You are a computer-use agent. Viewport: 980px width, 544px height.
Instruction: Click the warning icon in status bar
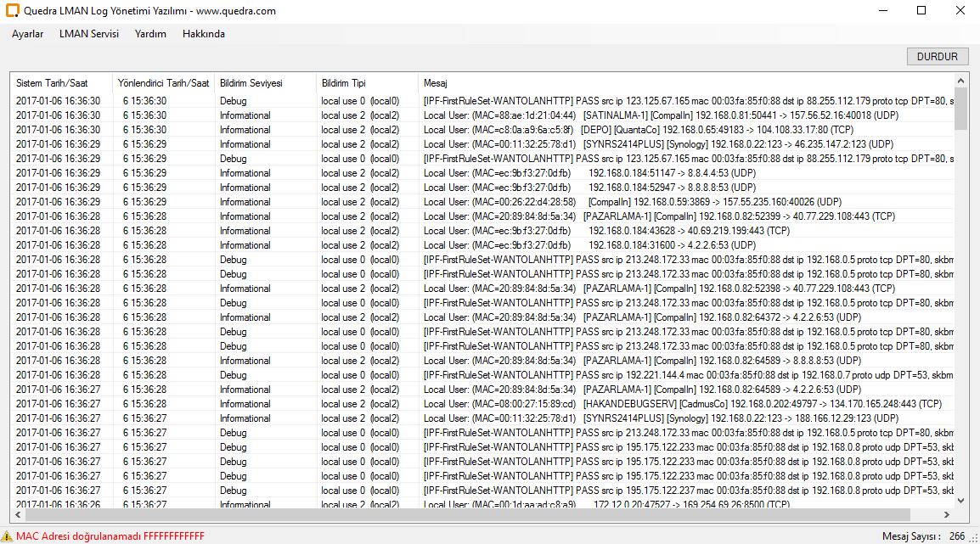tap(8, 536)
